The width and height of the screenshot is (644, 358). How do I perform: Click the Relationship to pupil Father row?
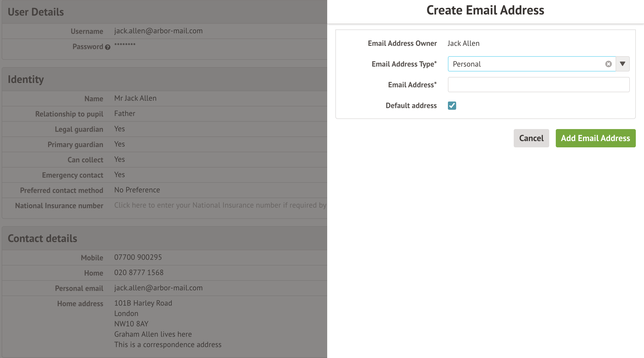(125, 114)
